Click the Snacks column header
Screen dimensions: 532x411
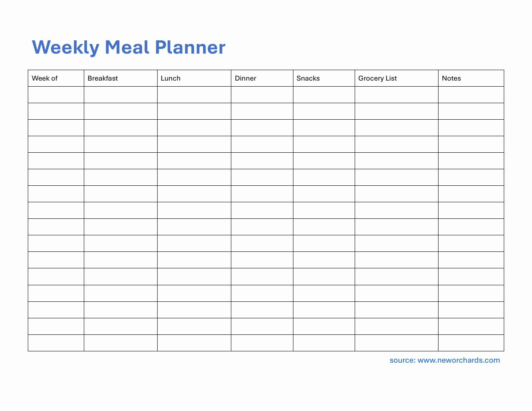(x=324, y=78)
